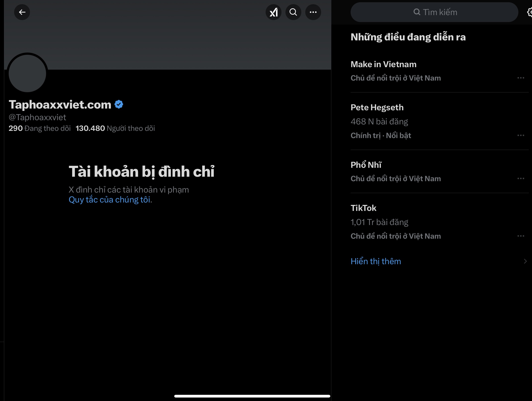This screenshot has width=532, height=401.
Task: Open the profile more options menu
Action: 313,12
